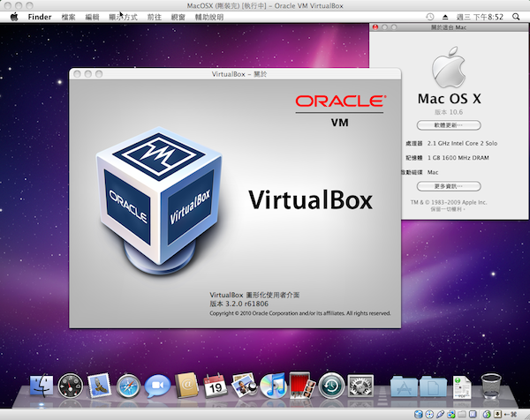
Task: Open the 顯示方式 menu
Action: tap(123, 17)
